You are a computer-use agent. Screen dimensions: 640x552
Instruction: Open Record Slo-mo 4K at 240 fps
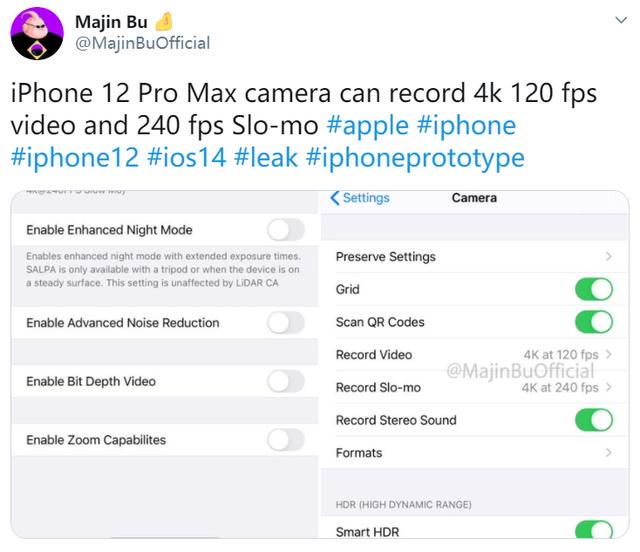(474, 387)
